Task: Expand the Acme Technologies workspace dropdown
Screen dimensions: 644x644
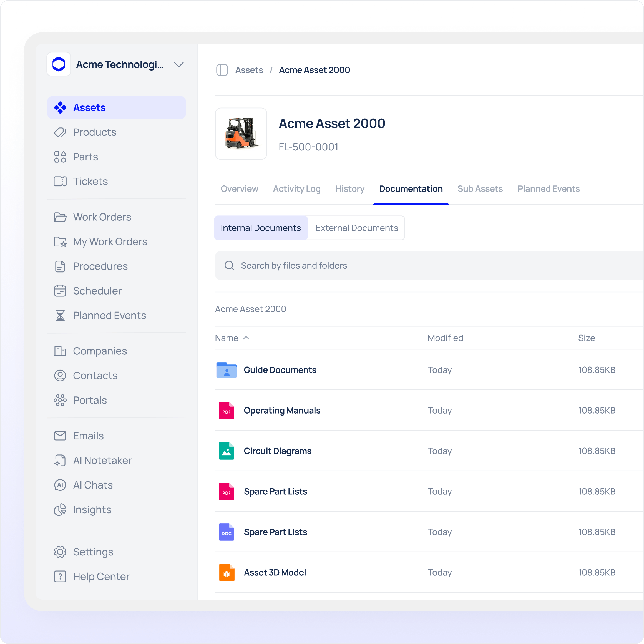Action: coord(179,64)
